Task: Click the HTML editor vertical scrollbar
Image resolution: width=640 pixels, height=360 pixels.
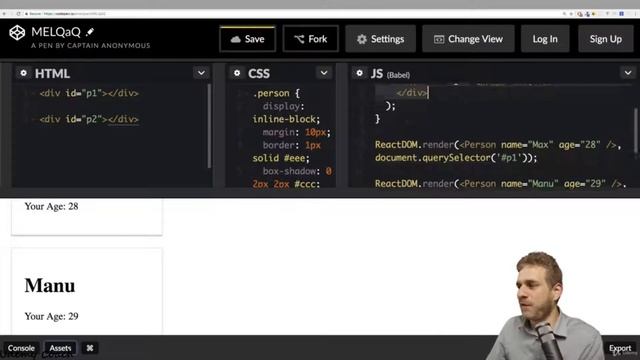Action: click(x=209, y=126)
